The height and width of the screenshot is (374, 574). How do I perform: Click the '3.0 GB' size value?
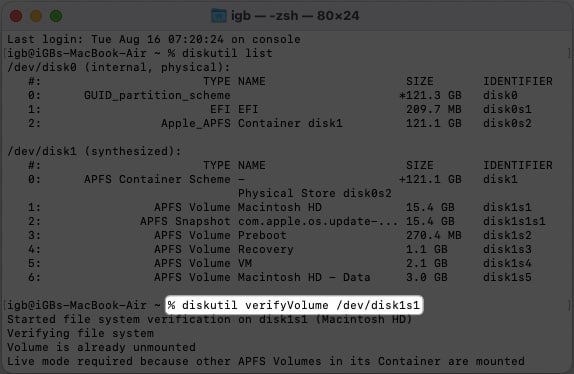tap(426, 277)
